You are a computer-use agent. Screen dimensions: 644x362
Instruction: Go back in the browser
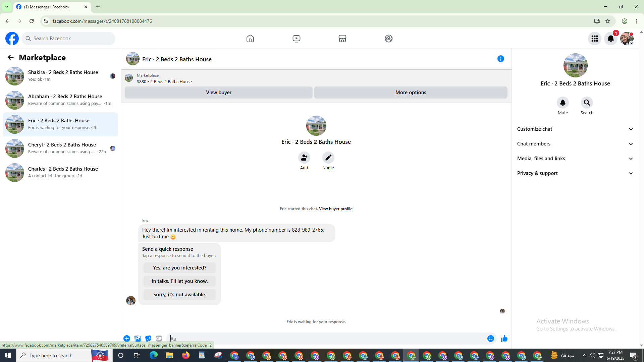[x=7, y=21]
